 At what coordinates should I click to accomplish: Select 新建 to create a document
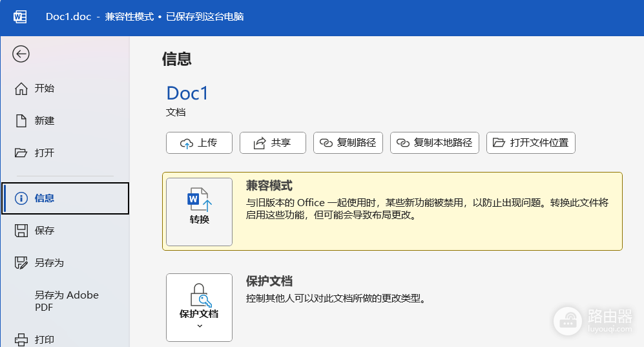pyautogui.click(x=65, y=121)
